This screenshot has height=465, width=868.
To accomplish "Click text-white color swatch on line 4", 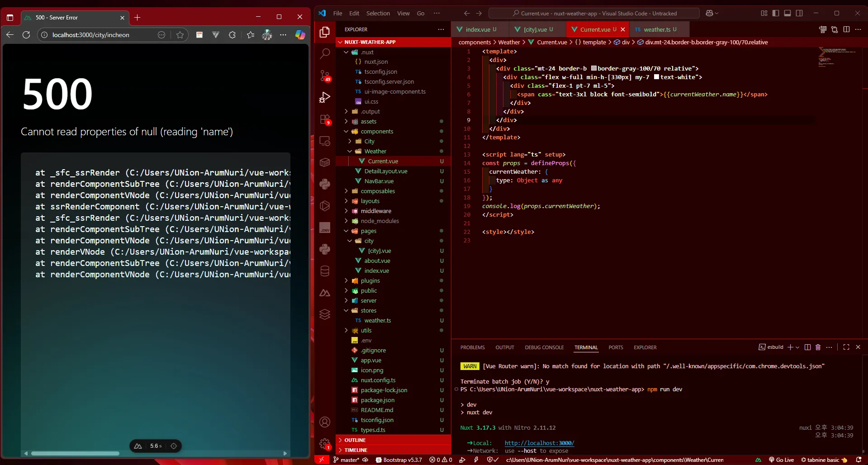I will click(x=656, y=77).
